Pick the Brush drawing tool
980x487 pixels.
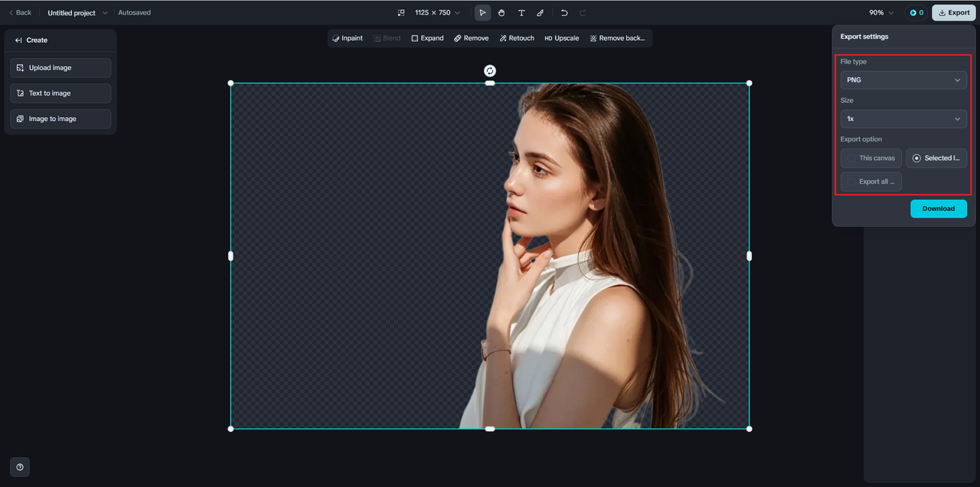tap(541, 13)
